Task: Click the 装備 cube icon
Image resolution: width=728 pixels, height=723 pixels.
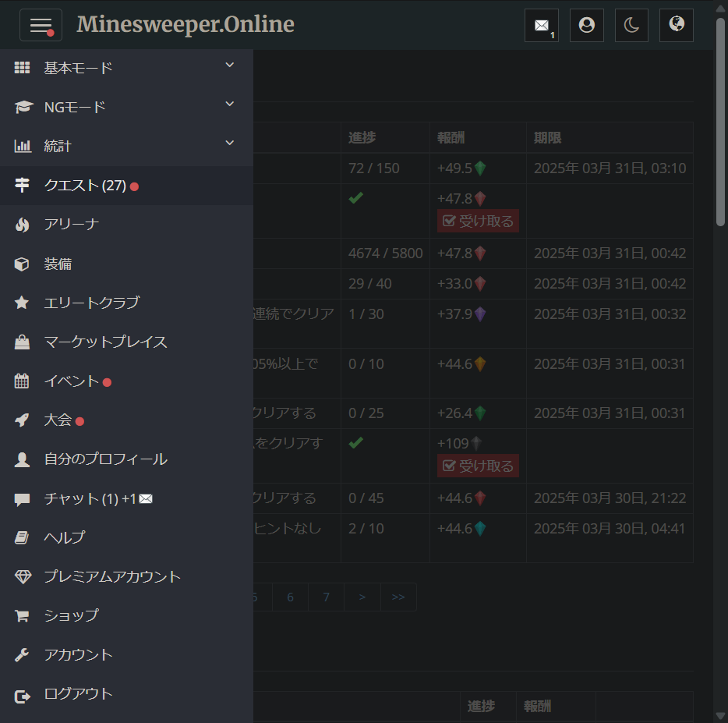Action: pos(23,264)
